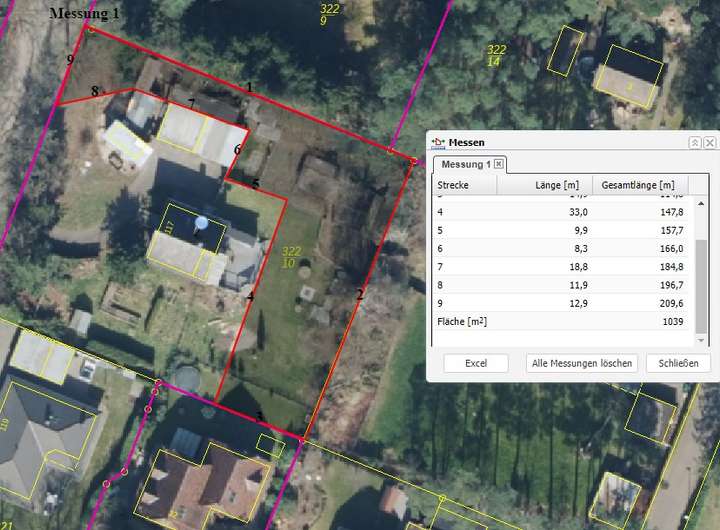Close the Messen dialog via X icon
720x530 pixels.
(x=709, y=143)
